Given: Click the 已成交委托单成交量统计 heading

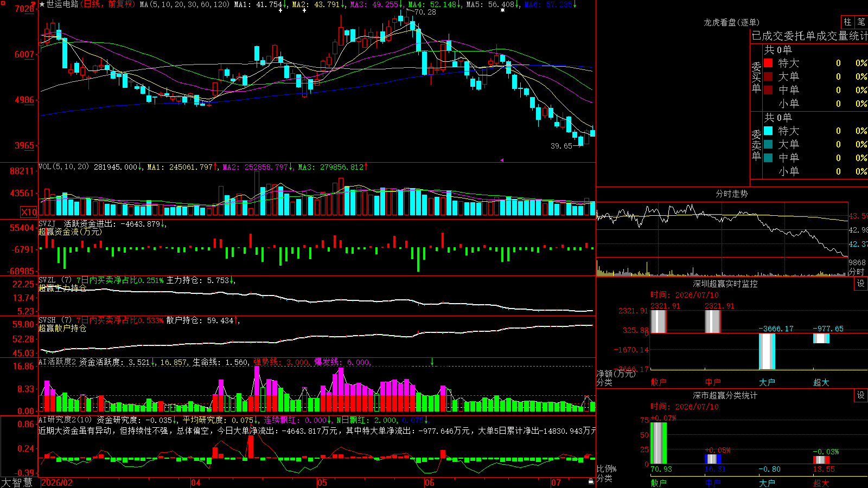Looking at the screenshot, I should click(809, 36).
